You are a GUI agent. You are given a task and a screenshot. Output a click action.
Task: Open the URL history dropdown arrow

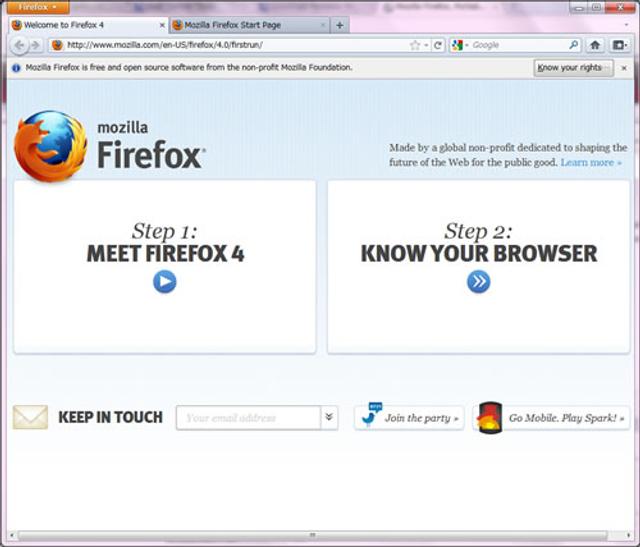(426, 45)
